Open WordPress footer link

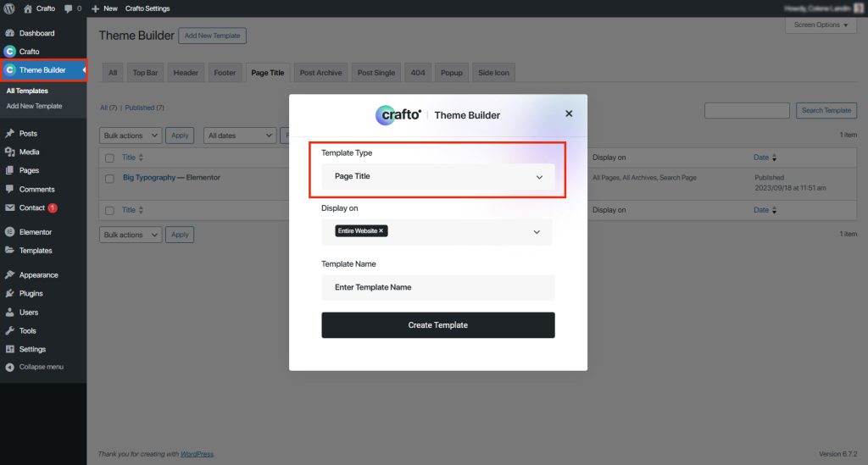click(x=197, y=454)
